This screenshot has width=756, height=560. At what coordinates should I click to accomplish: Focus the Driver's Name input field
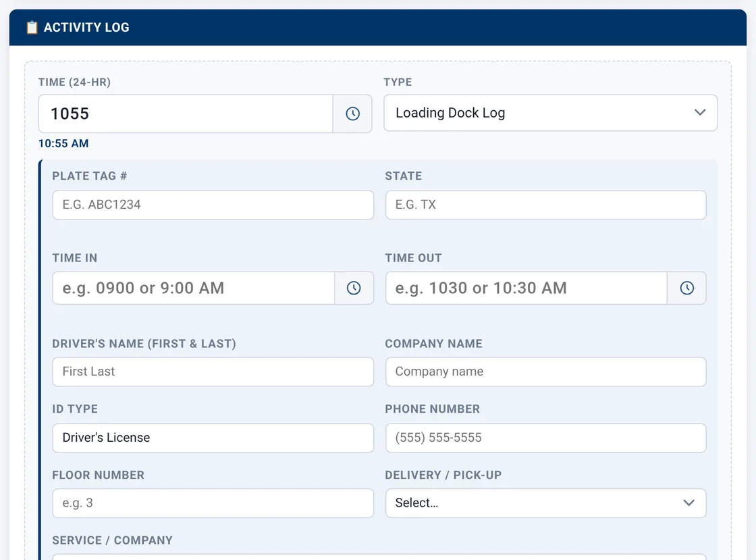tap(213, 372)
